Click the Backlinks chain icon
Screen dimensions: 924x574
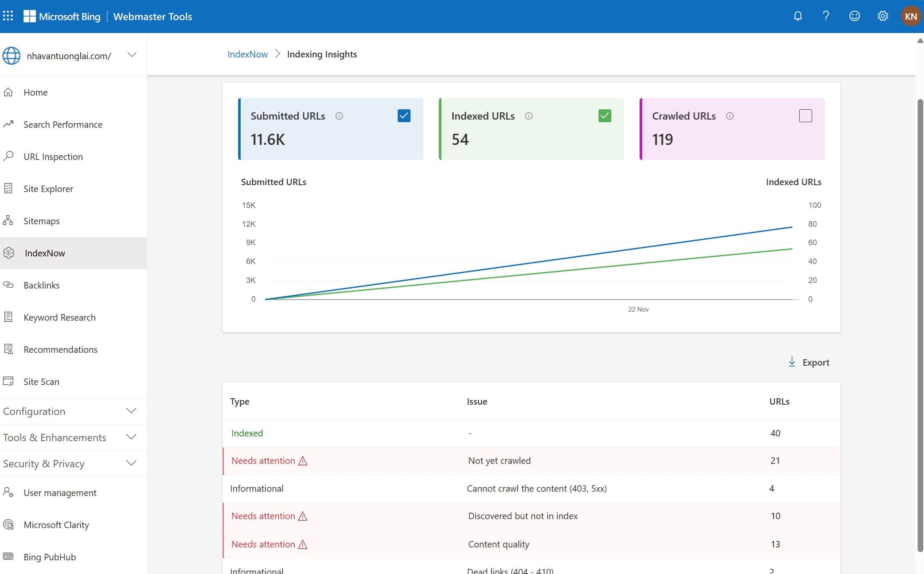click(8, 285)
